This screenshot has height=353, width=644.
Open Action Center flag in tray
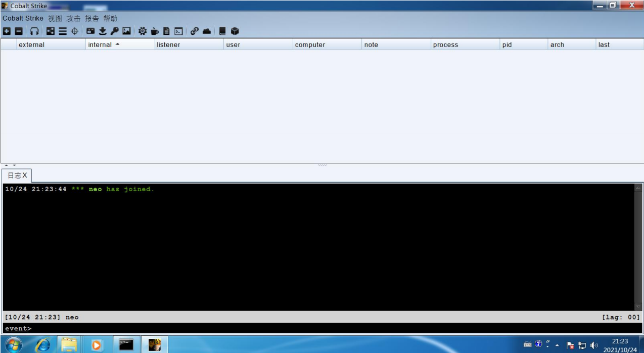[570, 345]
